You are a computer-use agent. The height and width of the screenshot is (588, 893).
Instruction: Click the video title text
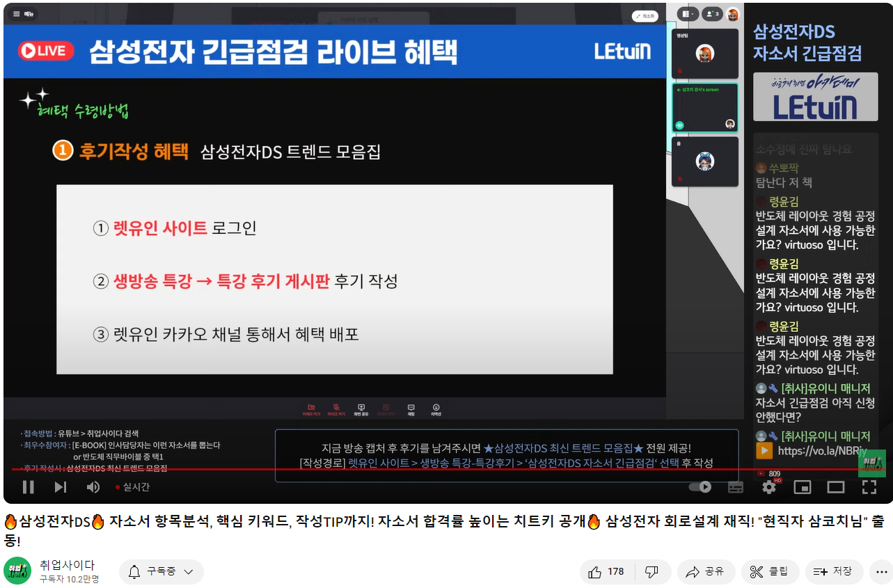(445, 530)
